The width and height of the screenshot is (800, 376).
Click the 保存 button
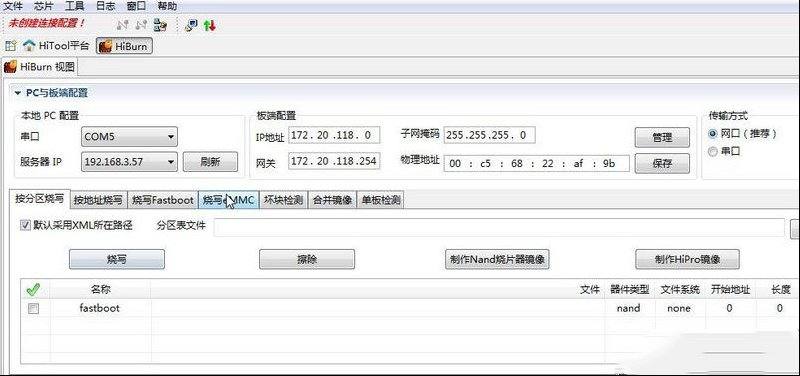click(x=662, y=164)
